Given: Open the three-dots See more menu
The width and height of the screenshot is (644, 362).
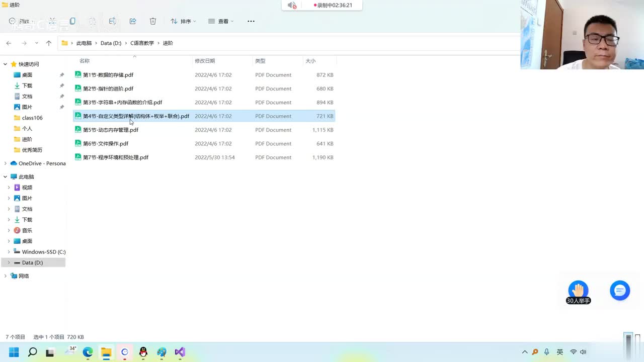Looking at the screenshot, I should point(251,21).
